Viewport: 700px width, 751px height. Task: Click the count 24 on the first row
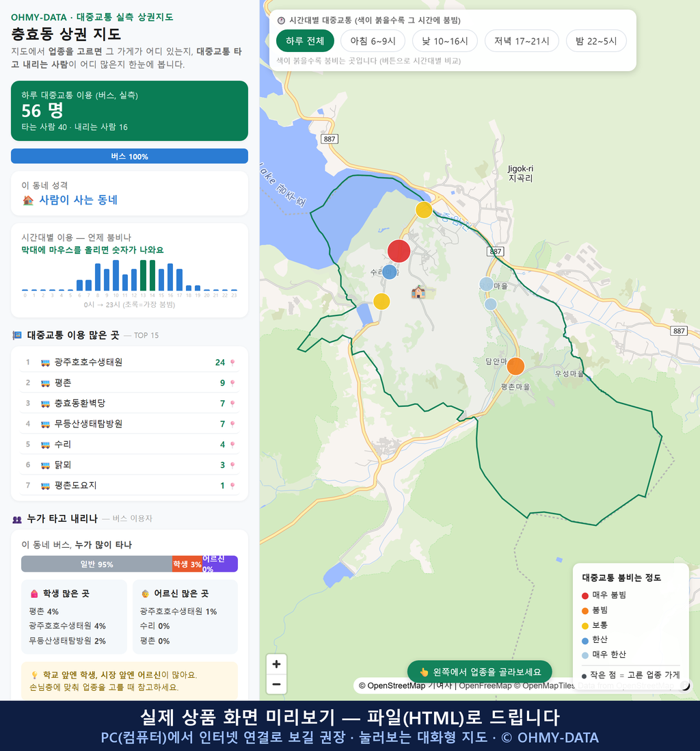click(x=219, y=363)
